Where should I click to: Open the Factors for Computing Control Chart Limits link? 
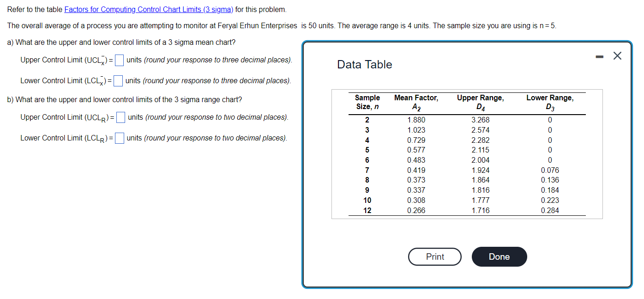coord(148,9)
